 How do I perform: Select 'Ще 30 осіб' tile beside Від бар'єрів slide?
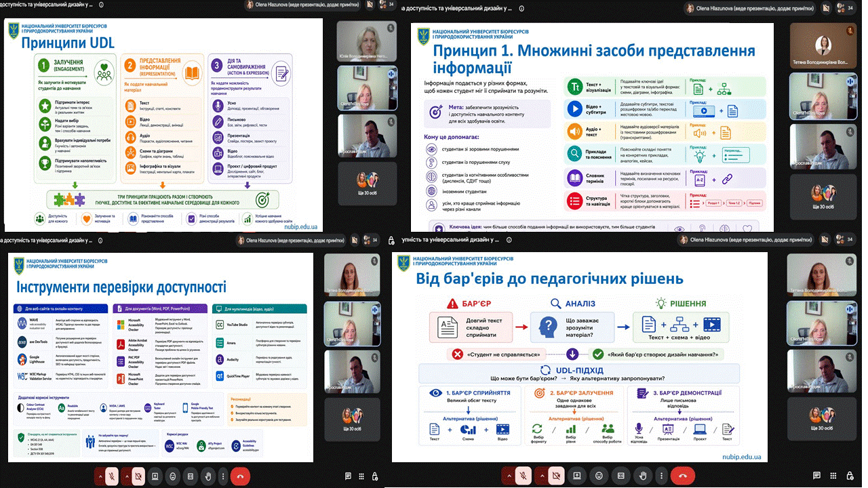click(821, 420)
